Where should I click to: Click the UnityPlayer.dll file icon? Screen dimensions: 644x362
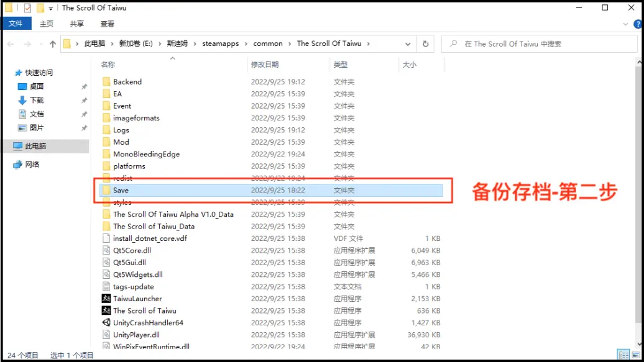coord(106,335)
